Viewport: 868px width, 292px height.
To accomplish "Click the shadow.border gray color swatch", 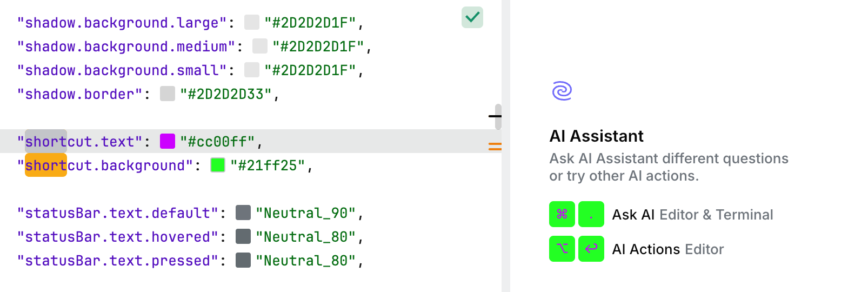I will tap(168, 94).
